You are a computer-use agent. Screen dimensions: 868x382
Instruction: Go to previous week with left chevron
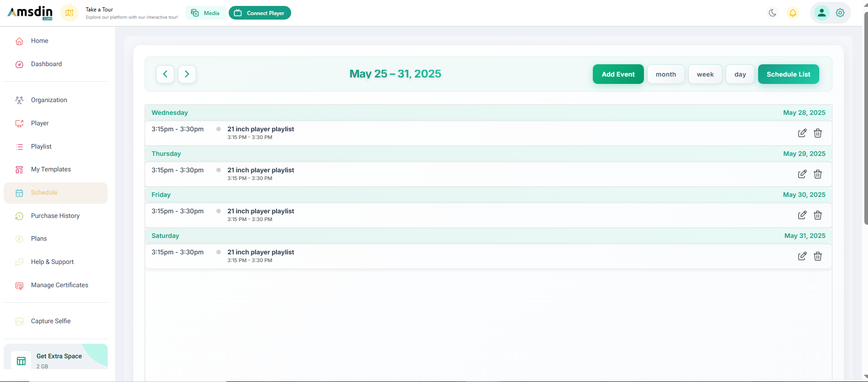[165, 74]
